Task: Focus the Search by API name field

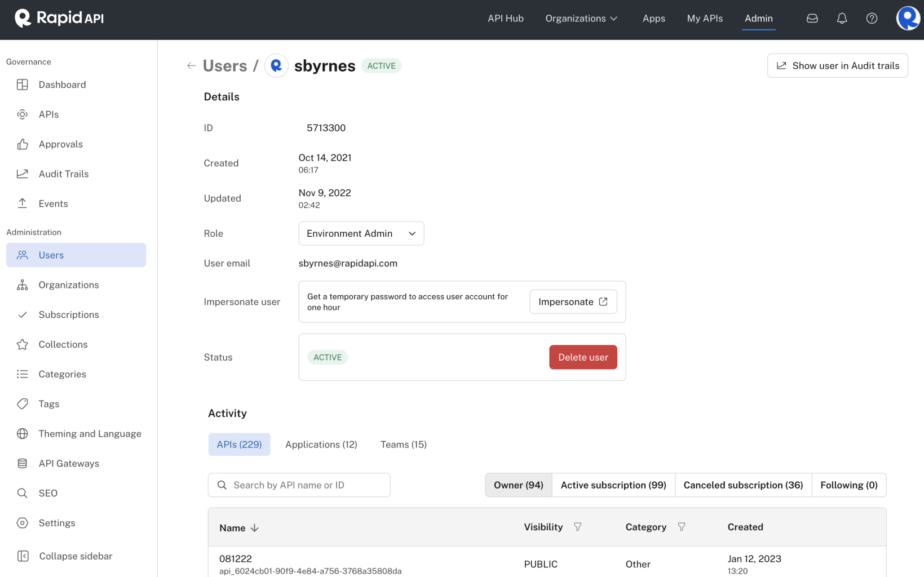Action: (x=299, y=485)
